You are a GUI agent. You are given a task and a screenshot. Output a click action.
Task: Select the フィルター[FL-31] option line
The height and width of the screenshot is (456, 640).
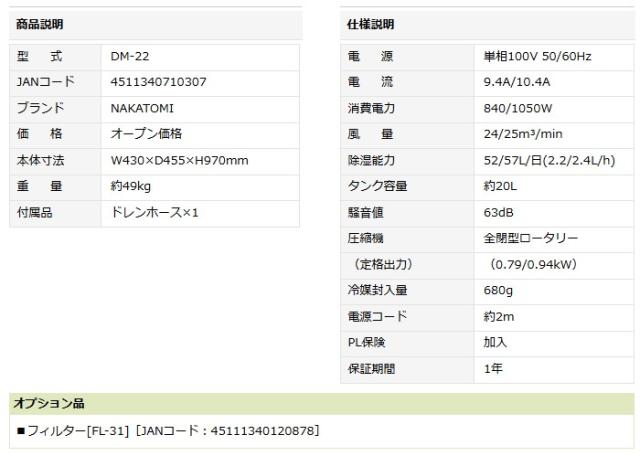[169, 431]
